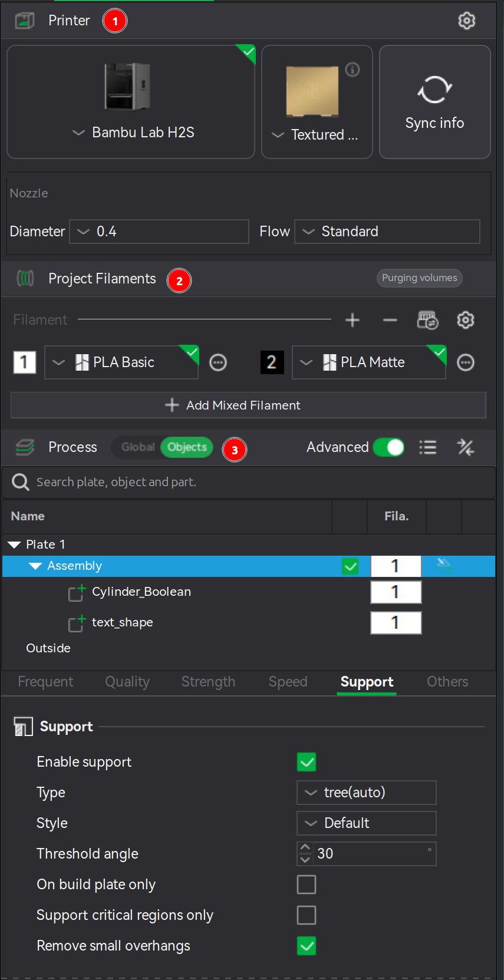Switch process mode to Objects

click(x=187, y=447)
